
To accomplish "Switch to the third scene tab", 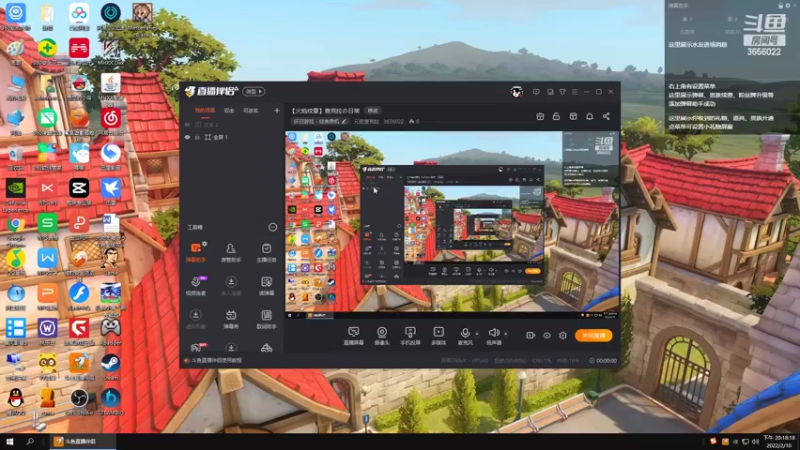I will pos(251,111).
